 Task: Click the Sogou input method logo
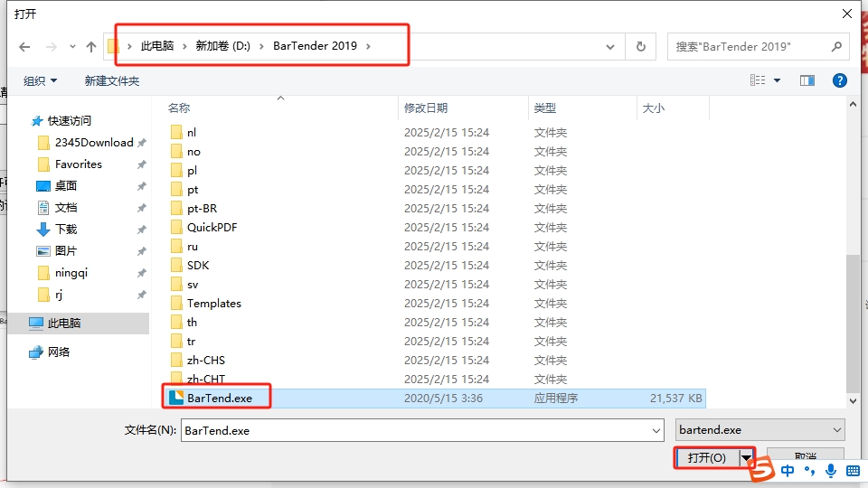[762, 470]
